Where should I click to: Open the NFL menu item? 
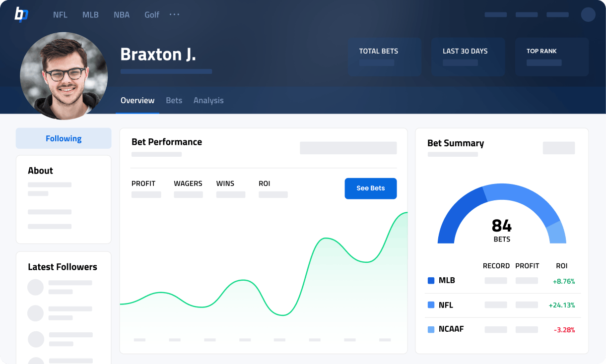(x=60, y=15)
